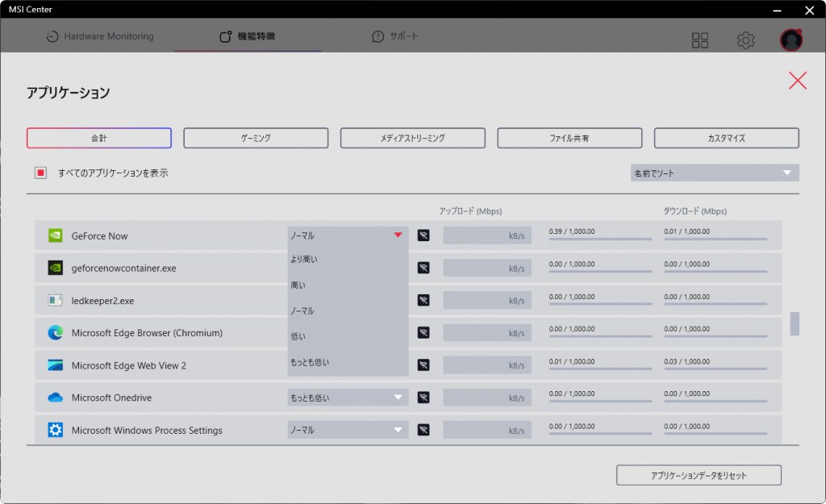
Task: Click the Microsoft Onedrive cloud icon
Action: point(55,398)
